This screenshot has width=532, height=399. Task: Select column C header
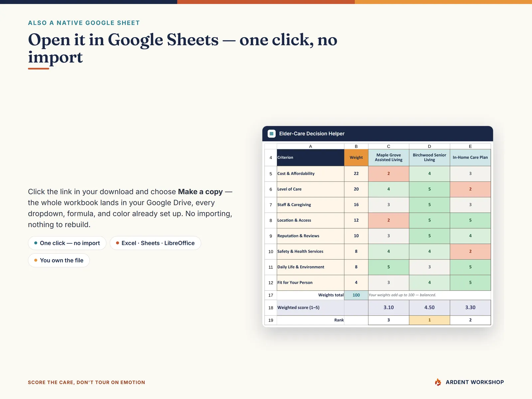point(389,146)
